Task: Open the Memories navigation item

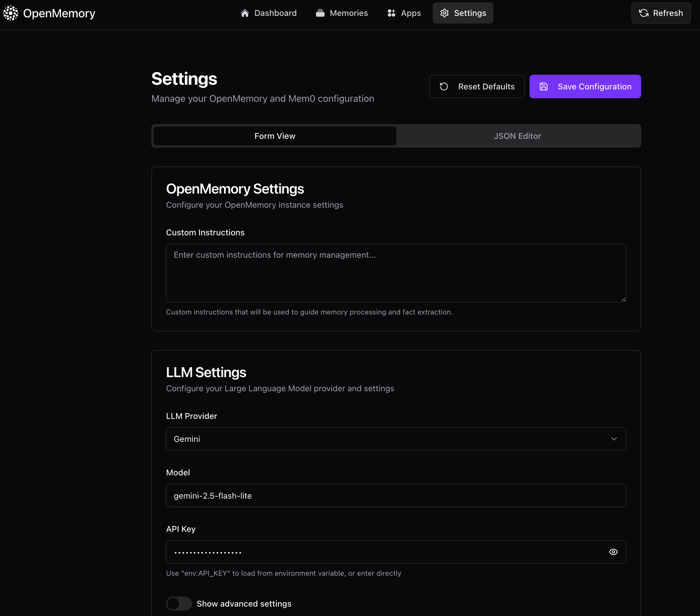Action: point(348,13)
